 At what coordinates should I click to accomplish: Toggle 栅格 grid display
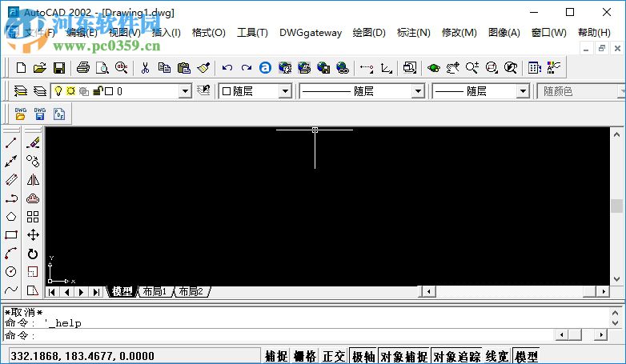pyautogui.click(x=305, y=356)
